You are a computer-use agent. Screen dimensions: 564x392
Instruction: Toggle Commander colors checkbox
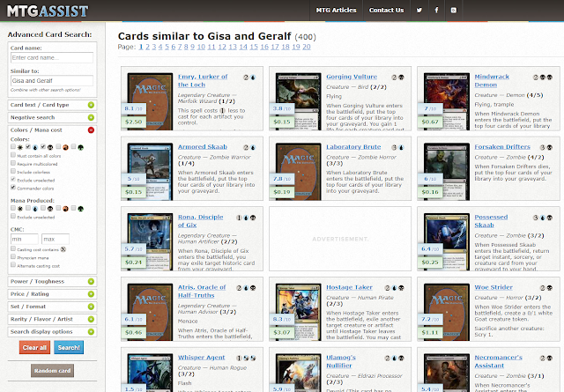[x=13, y=188]
